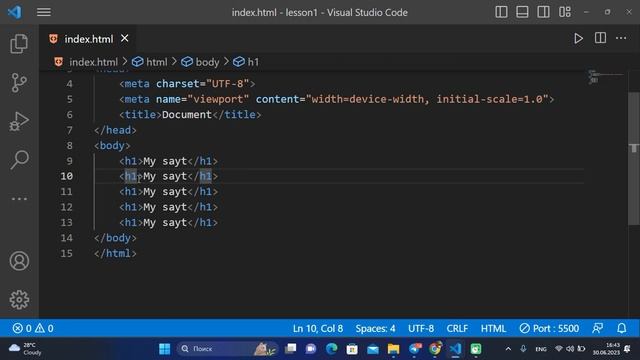
Task: Select index.html in the breadcrumb
Action: pyautogui.click(x=93, y=62)
